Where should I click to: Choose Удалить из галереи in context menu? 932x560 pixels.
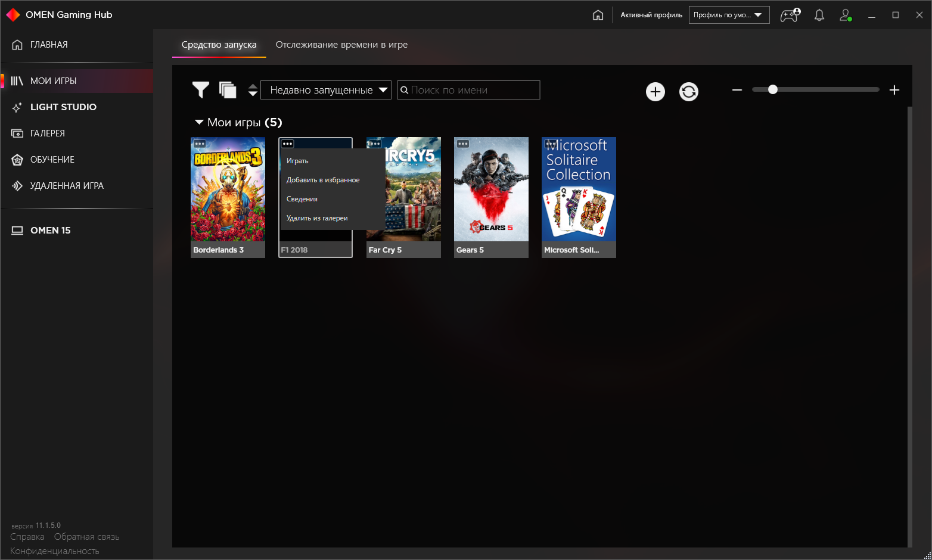[333, 218]
